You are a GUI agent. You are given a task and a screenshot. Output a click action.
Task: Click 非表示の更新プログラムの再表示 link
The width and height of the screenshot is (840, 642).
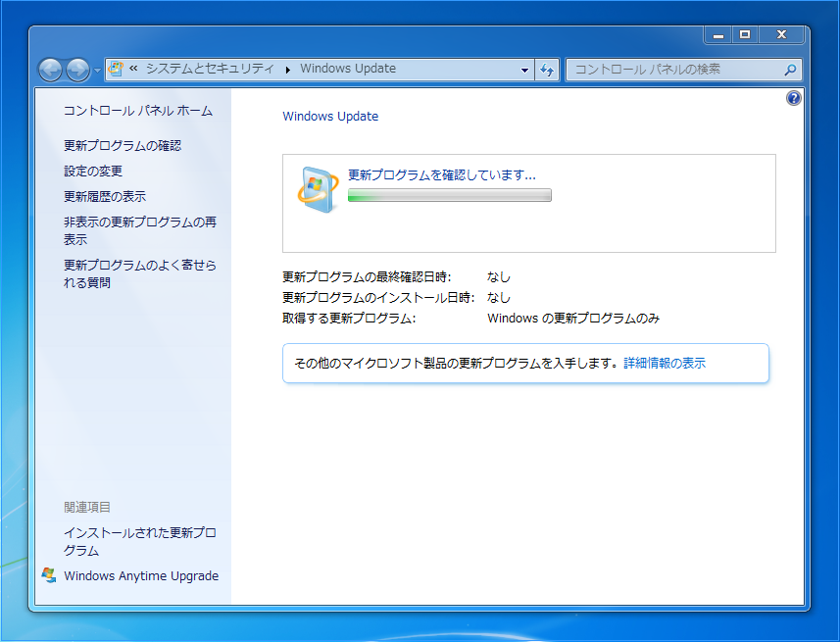click(140, 230)
